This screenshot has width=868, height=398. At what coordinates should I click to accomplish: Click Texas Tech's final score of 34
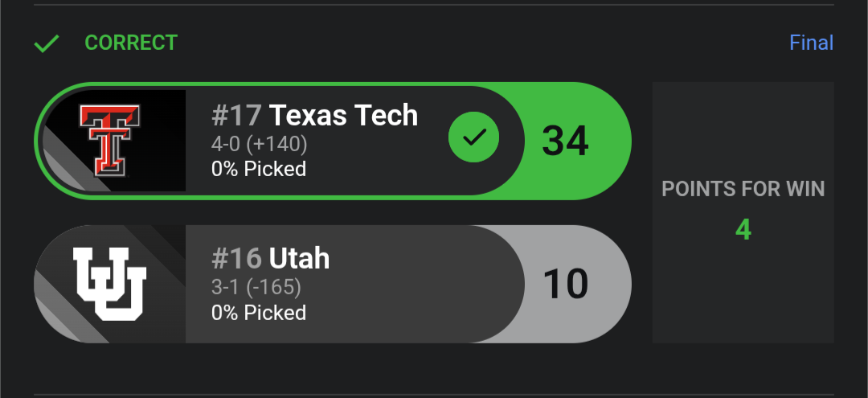point(565,141)
